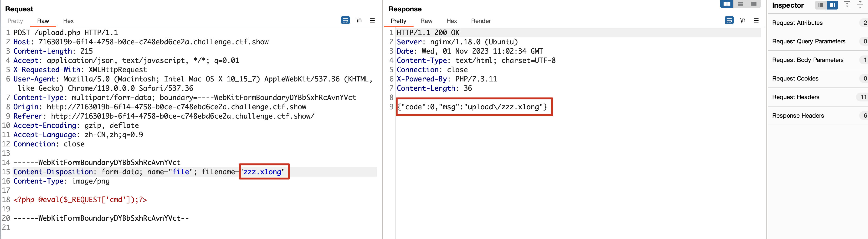Click the Server: nginx header in response

pyautogui.click(x=457, y=42)
